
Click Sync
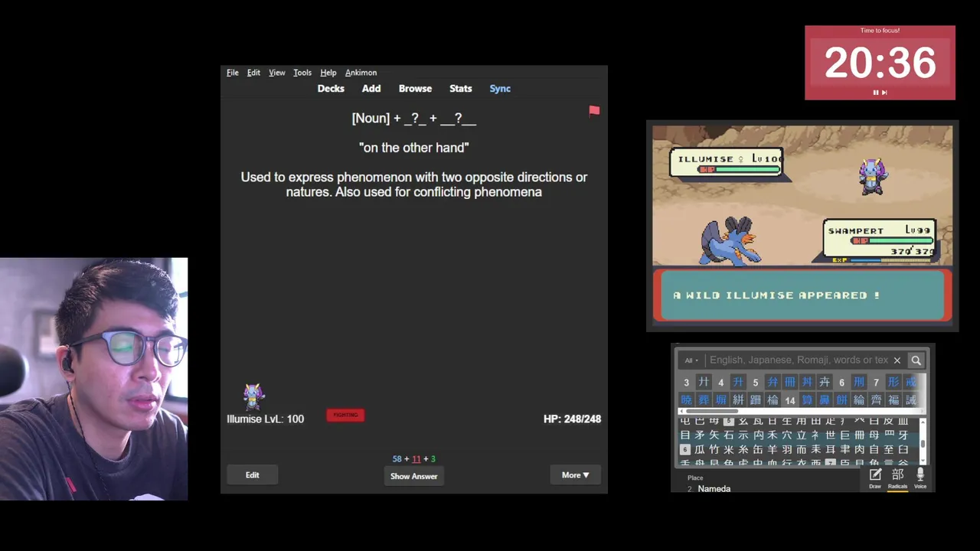pyautogui.click(x=500, y=89)
